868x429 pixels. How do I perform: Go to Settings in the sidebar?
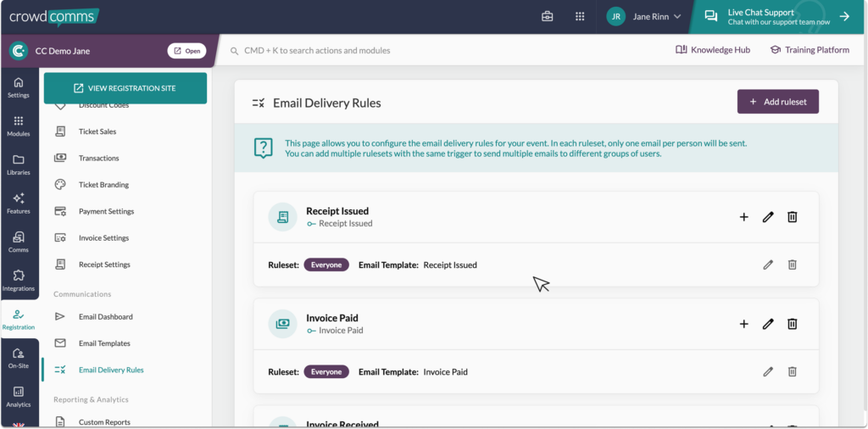(x=19, y=87)
